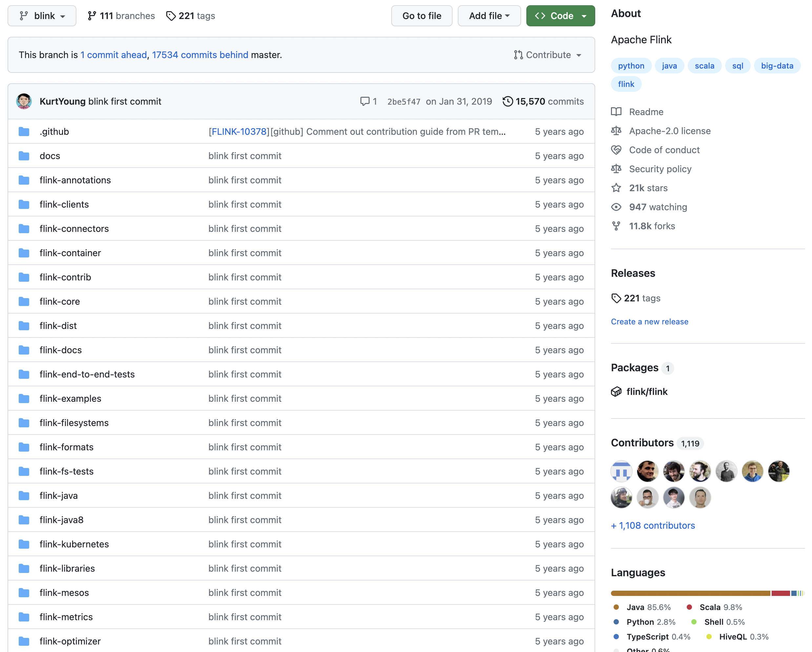Open the flink-annotations folder icon
Screen dimensions: 812x652
click(x=24, y=180)
